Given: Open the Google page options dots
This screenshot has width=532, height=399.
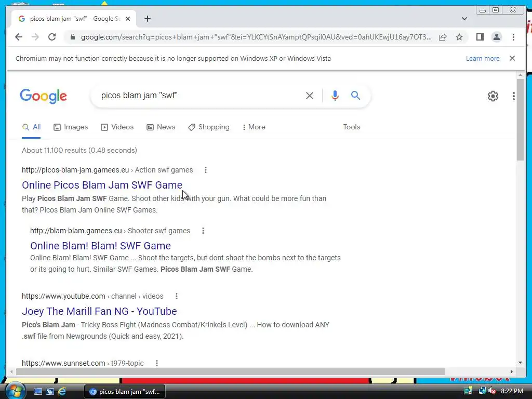Looking at the screenshot, I should click(514, 96).
